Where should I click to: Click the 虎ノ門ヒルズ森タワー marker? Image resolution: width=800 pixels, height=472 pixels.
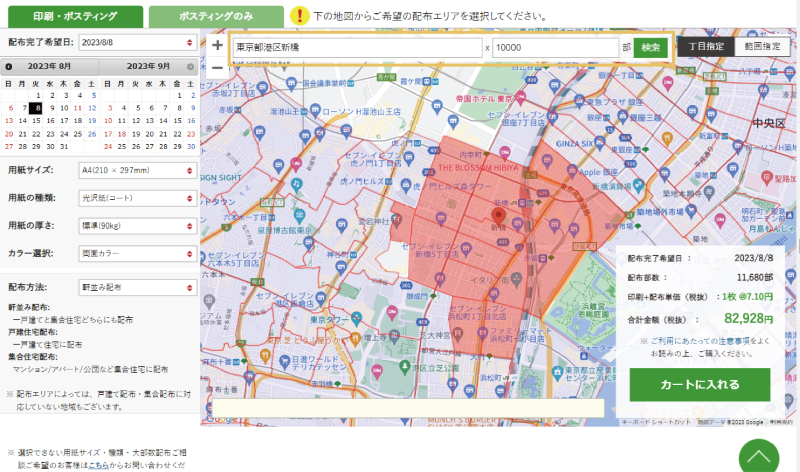pyautogui.click(x=406, y=186)
